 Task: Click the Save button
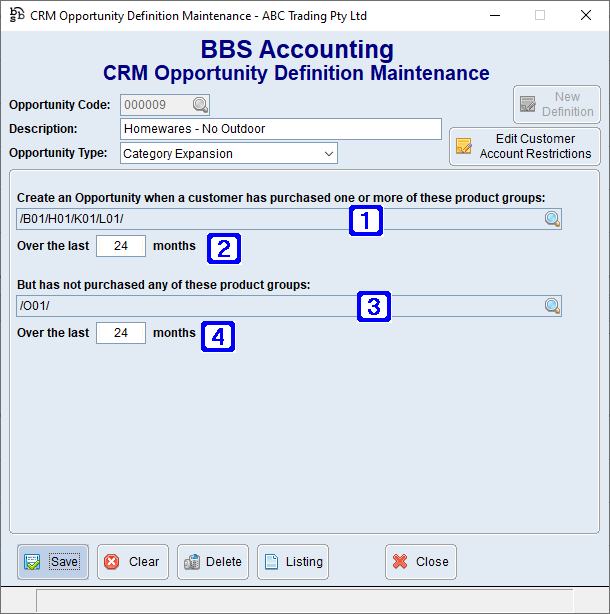tap(53, 562)
